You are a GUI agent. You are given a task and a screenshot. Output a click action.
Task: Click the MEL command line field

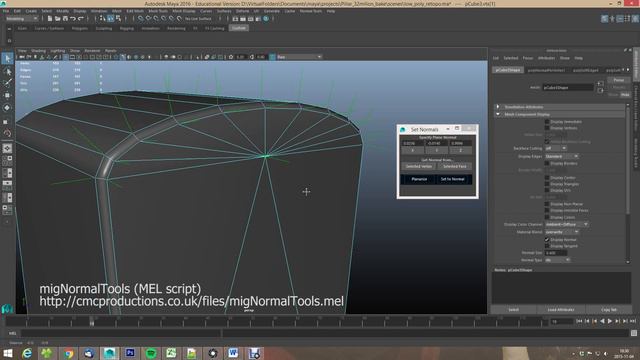(x=121, y=333)
